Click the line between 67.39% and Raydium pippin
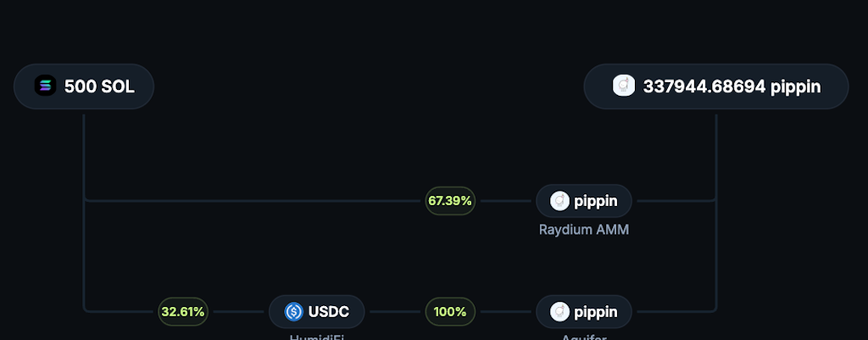Screen dimensions: 868x340 click(x=505, y=201)
